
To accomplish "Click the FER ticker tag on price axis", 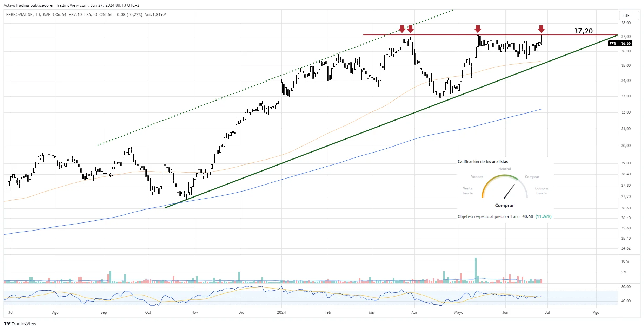I will pos(613,44).
